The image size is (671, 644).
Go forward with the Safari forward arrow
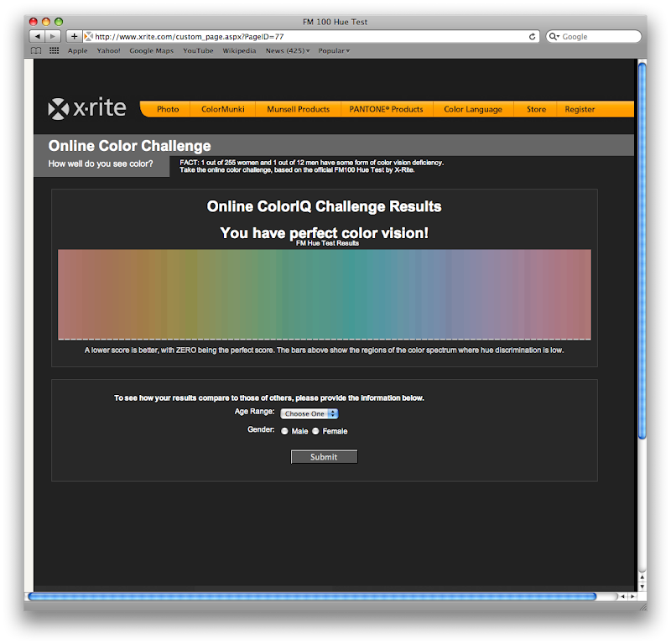click(x=53, y=36)
